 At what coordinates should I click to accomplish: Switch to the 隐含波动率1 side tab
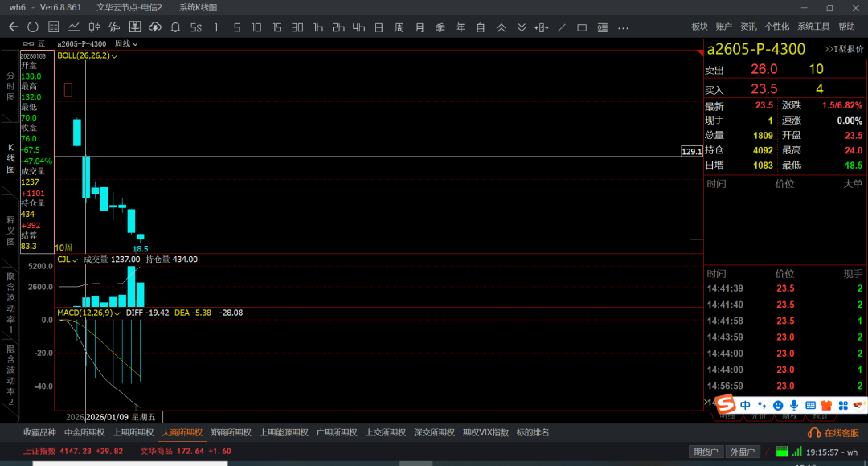pyautogui.click(x=10, y=303)
